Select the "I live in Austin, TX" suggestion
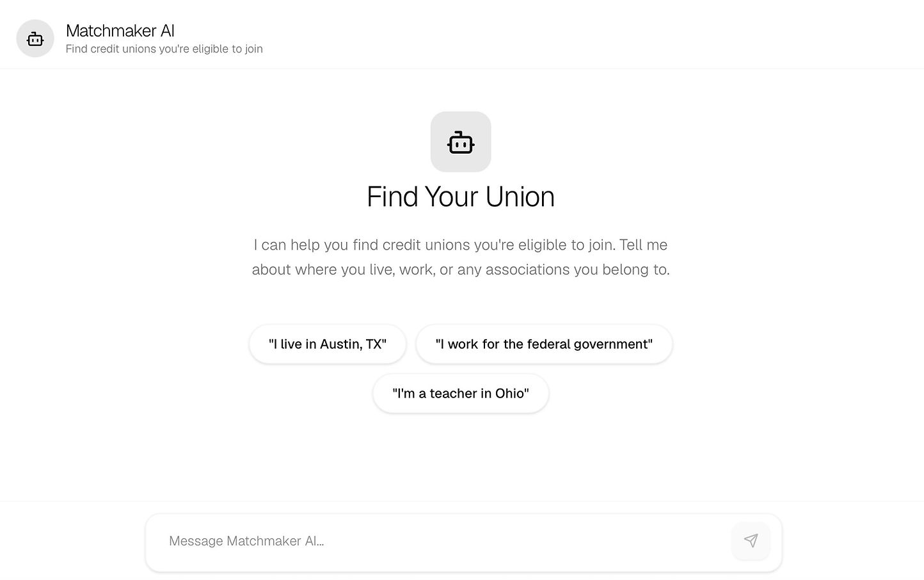 point(328,344)
